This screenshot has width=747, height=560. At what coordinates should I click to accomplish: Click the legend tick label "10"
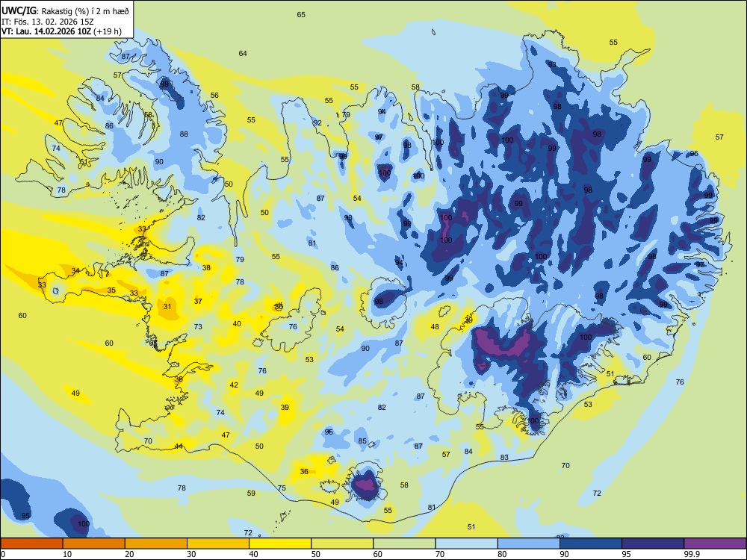(x=67, y=554)
